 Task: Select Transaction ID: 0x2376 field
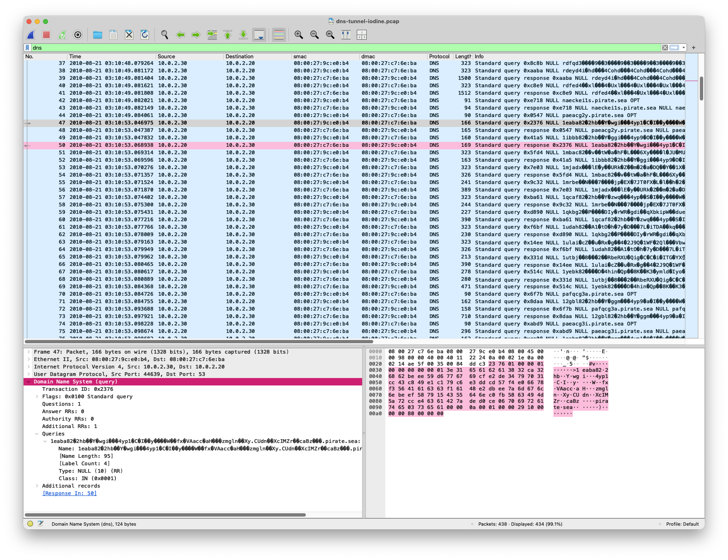click(77, 389)
